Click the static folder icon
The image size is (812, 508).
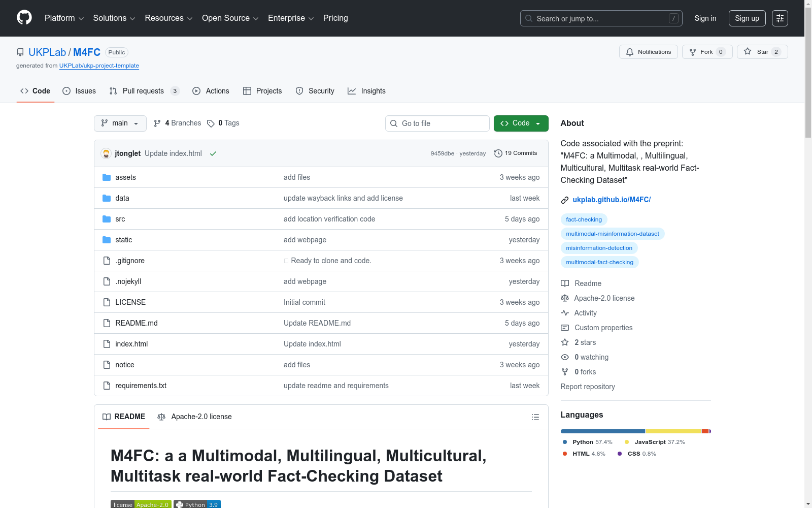(107, 240)
